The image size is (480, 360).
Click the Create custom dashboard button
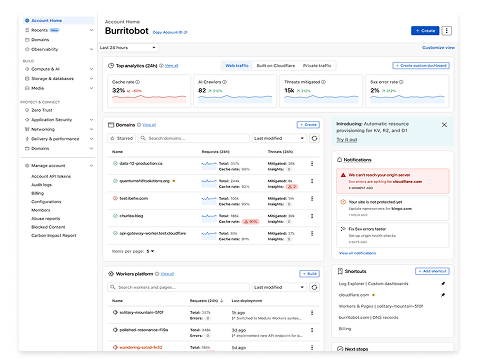click(x=421, y=66)
